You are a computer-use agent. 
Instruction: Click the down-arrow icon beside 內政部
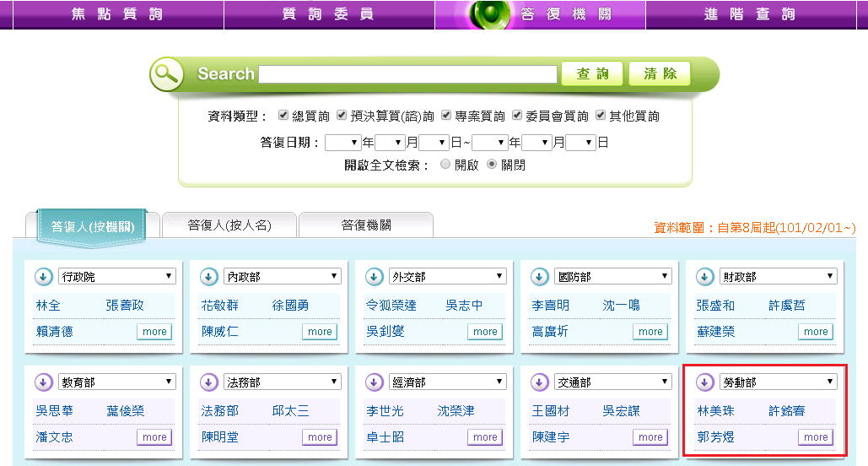pos(208,277)
